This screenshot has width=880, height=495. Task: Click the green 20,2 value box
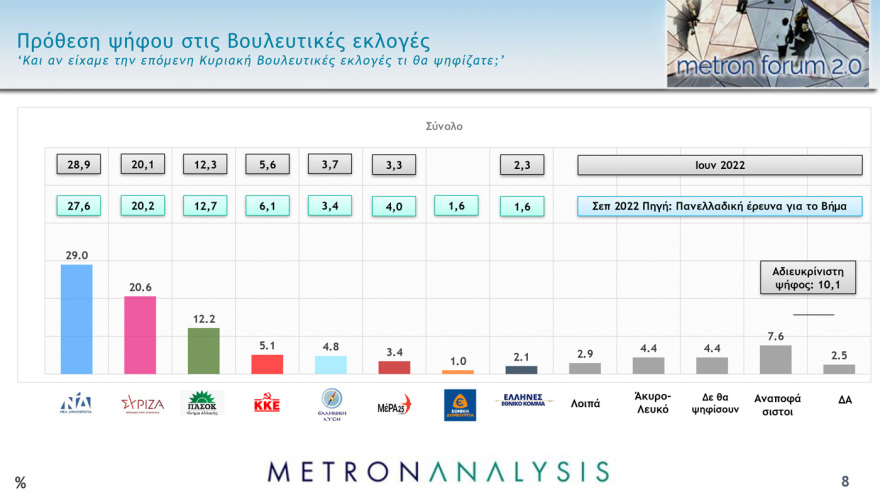[143, 206]
